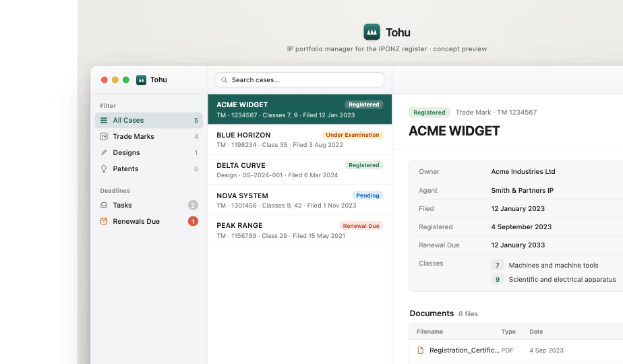
Task: Click the Renewal Due date 12 January 2033
Action: (x=518, y=245)
